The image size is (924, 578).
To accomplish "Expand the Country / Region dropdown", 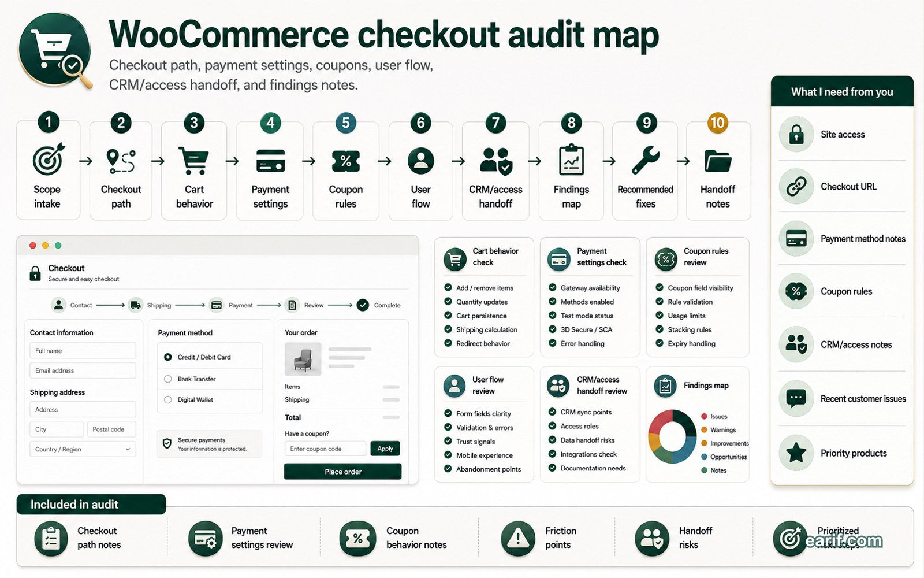I will (83, 449).
